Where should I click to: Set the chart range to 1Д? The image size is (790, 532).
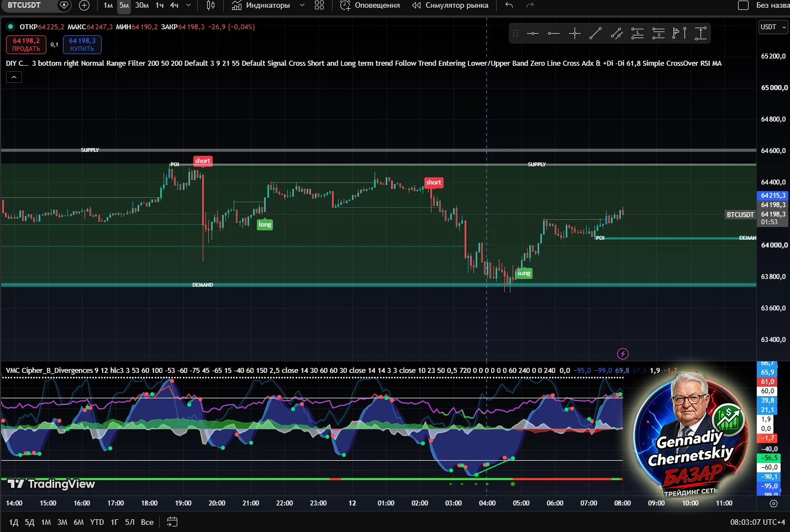pos(14,522)
